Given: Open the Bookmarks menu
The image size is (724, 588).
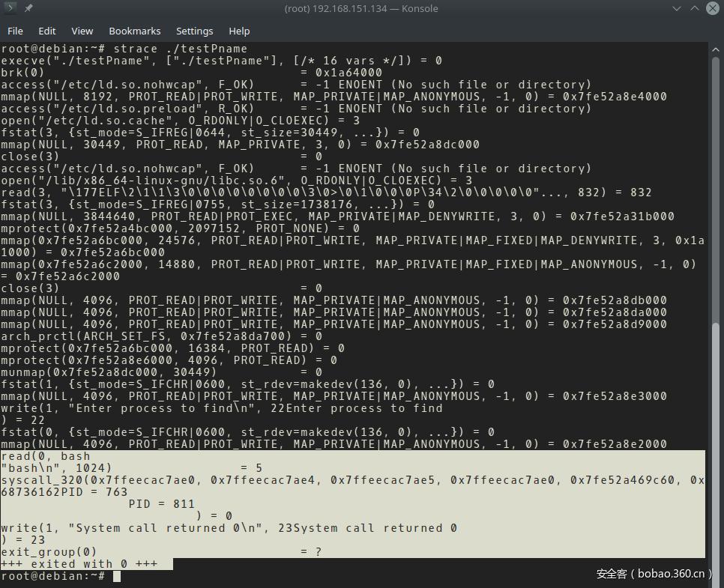Looking at the screenshot, I should 135,31.
